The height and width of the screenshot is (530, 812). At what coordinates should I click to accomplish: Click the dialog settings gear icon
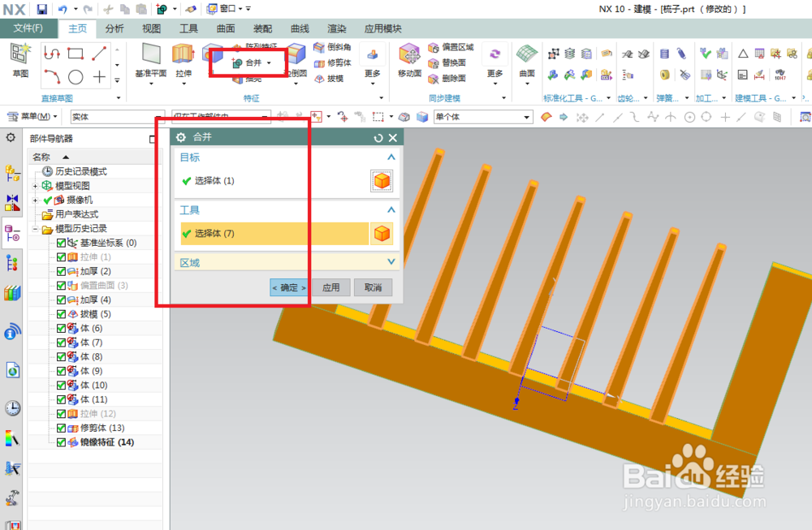coord(181,137)
